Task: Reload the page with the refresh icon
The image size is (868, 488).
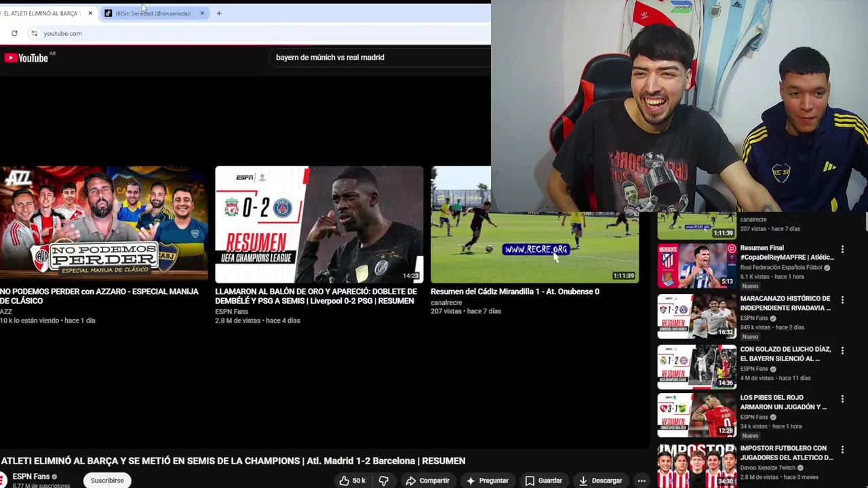Action: pos(14,33)
